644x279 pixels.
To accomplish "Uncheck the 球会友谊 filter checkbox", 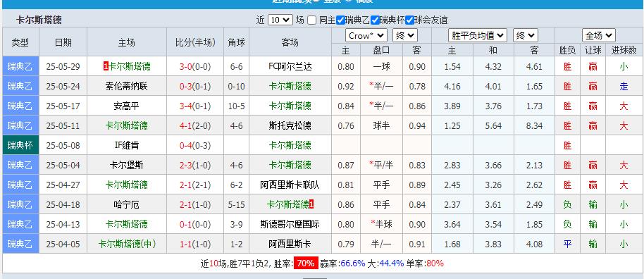I will click(x=409, y=20).
